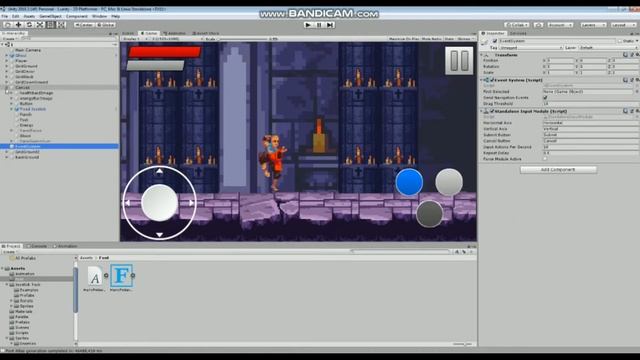Select the Move tool in toolbar

(x=18, y=25)
